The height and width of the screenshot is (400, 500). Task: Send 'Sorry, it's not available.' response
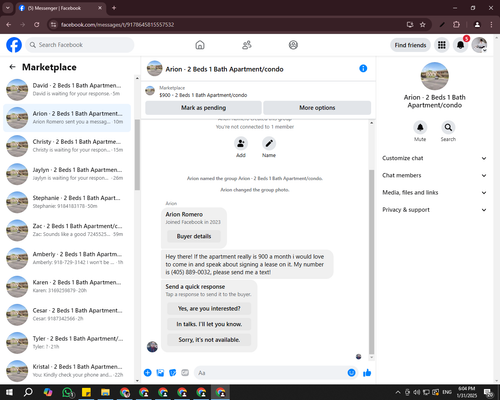(209, 340)
